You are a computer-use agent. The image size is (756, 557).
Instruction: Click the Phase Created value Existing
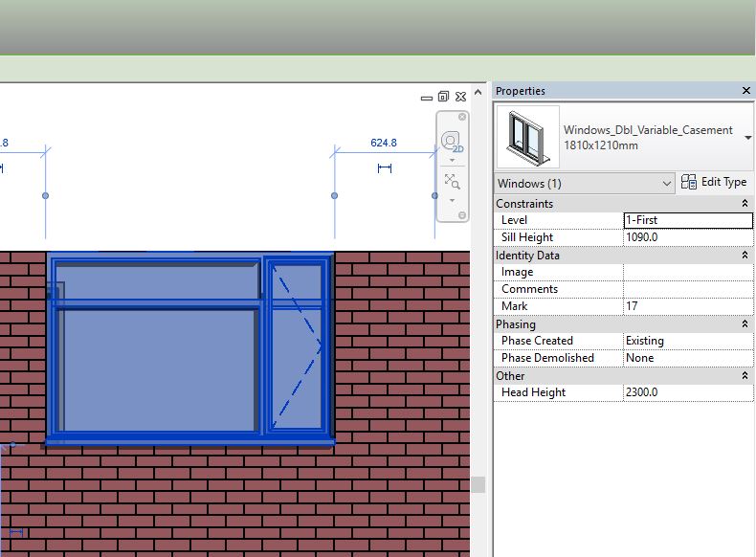[x=687, y=341]
